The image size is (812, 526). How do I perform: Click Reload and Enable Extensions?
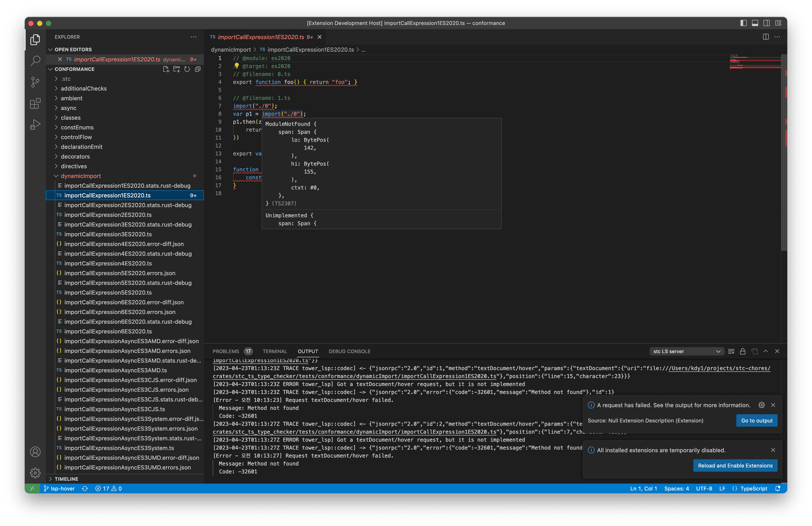[x=735, y=465]
